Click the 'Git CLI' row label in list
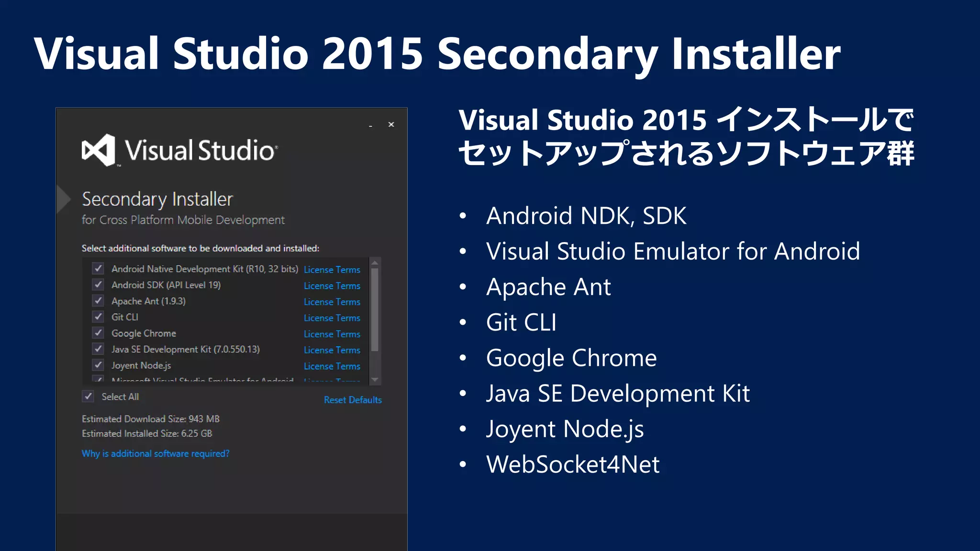980x551 pixels. click(x=125, y=317)
